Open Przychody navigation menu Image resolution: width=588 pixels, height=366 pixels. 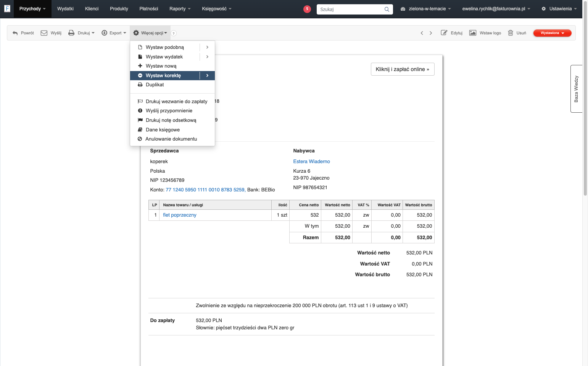click(x=32, y=9)
